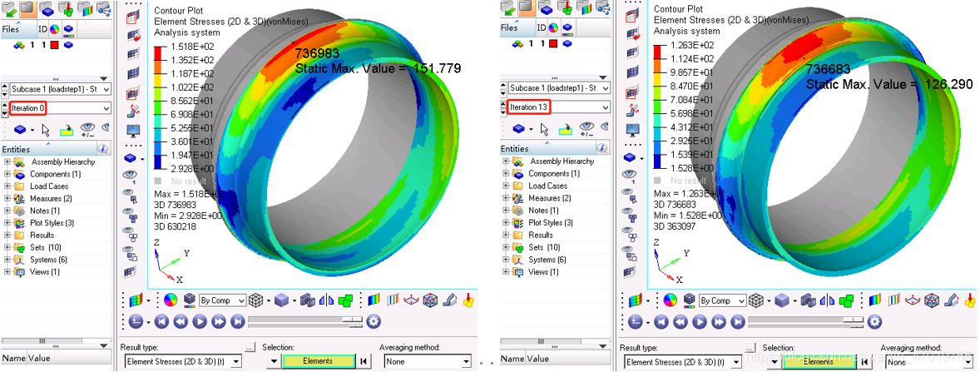Toggle the 'No result' legend checkbox, left plot
Screen dimensions: 980x372
(x=157, y=180)
